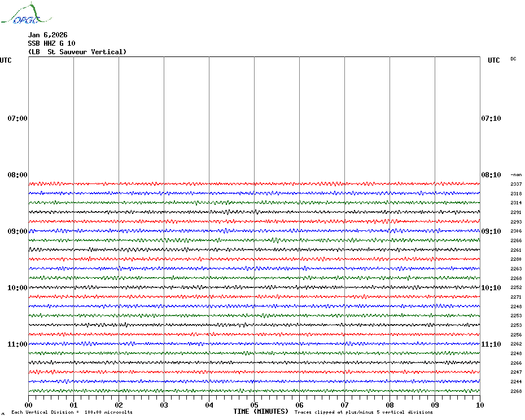Click the vertical division microvolts note
The image size is (525, 420).
[72, 413]
